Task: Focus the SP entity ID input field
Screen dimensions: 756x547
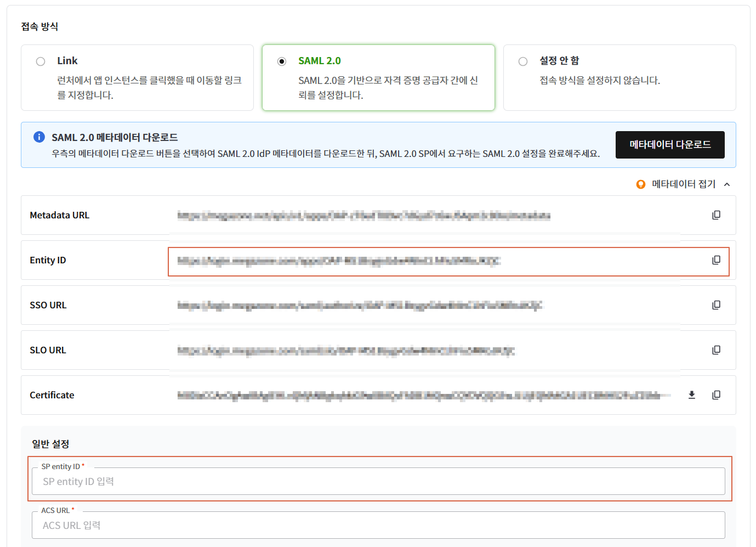Action: click(378, 482)
